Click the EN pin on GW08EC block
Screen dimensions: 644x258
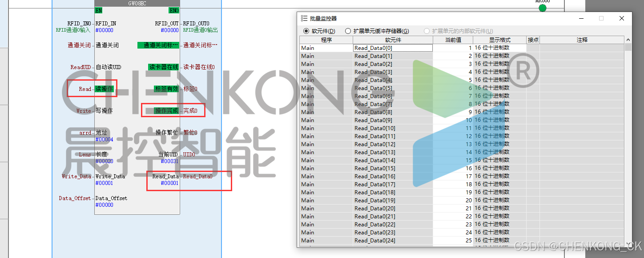pyautogui.click(x=98, y=10)
